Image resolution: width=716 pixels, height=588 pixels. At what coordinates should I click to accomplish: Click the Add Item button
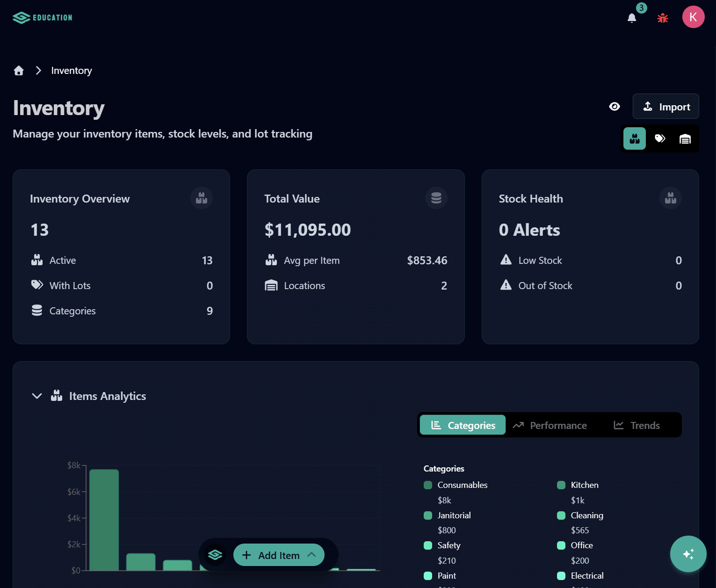279,555
